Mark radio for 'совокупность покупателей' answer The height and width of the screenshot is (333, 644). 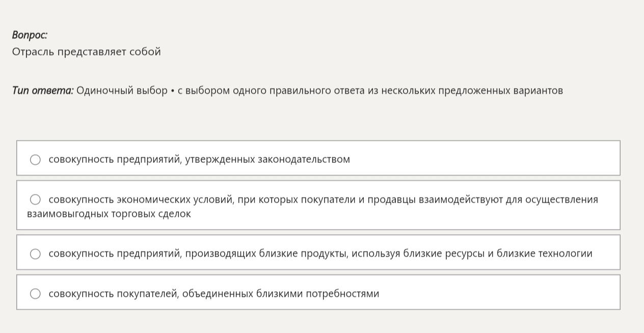pos(35,294)
